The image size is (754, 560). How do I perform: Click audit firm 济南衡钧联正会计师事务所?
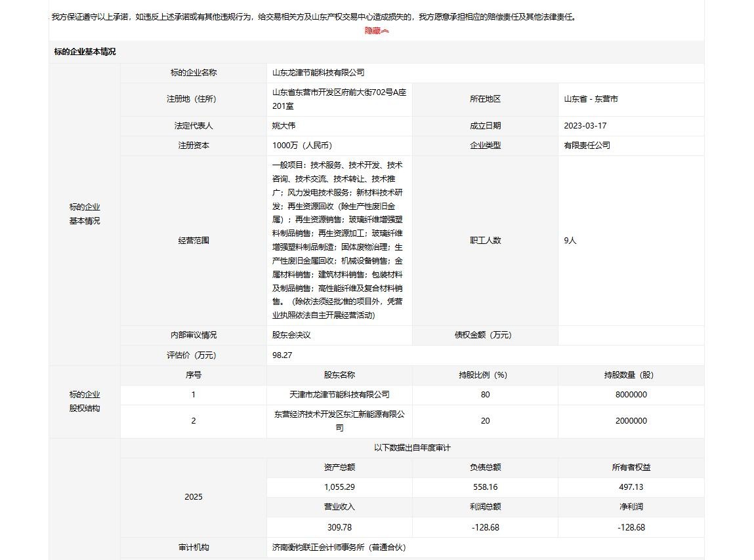pos(339,547)
